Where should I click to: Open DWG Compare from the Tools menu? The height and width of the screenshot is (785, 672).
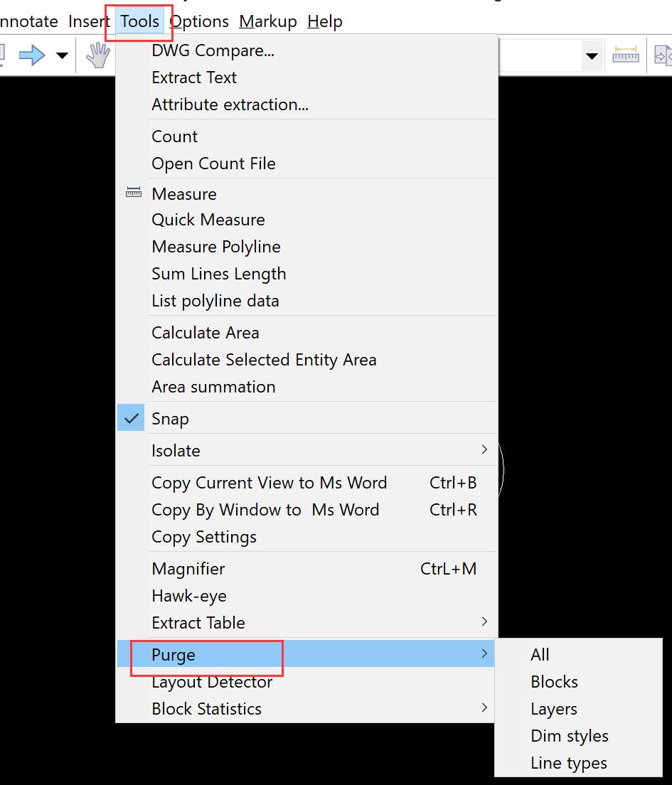tap(211, 50)
